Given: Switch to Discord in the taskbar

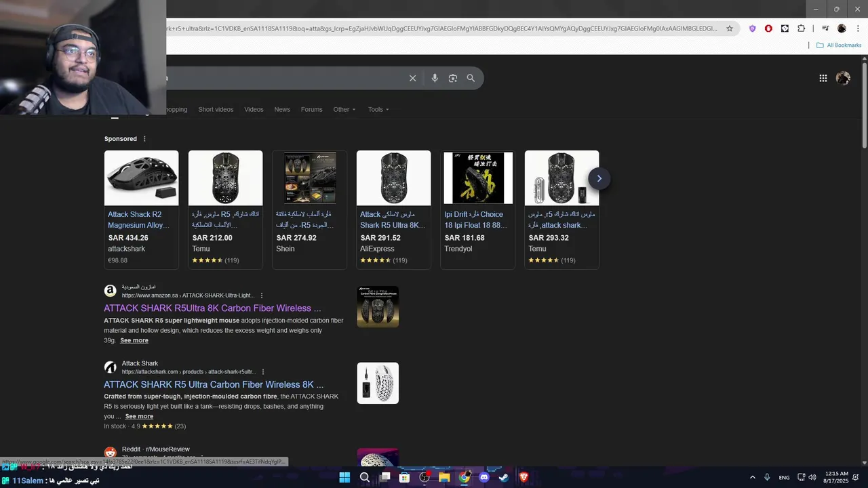Looking at the screenshot, I should coord(484,477).
